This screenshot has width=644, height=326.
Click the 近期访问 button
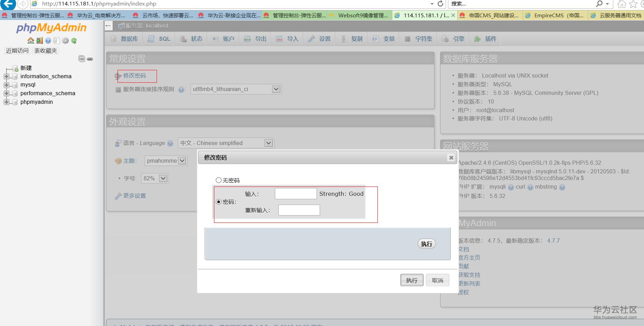(x=17, y=51)
